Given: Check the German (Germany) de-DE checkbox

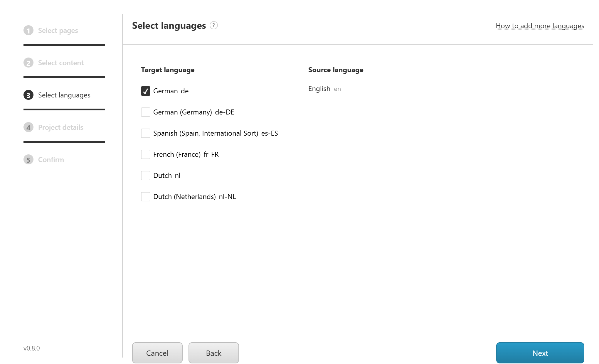Looking at the screenshot, I should click(x=146, y=112).
